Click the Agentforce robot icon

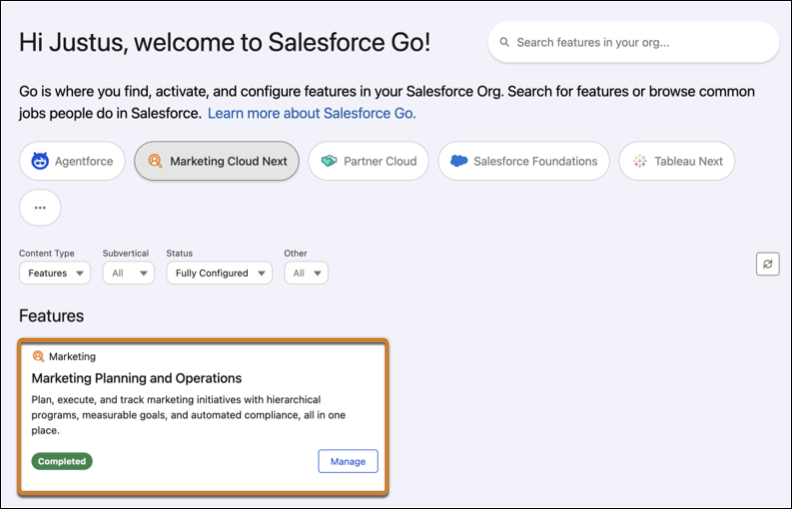click(x=40, y=161)
